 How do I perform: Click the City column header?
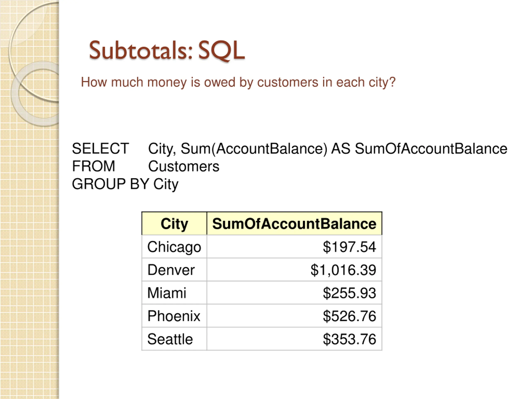click(x=174, y=223)
